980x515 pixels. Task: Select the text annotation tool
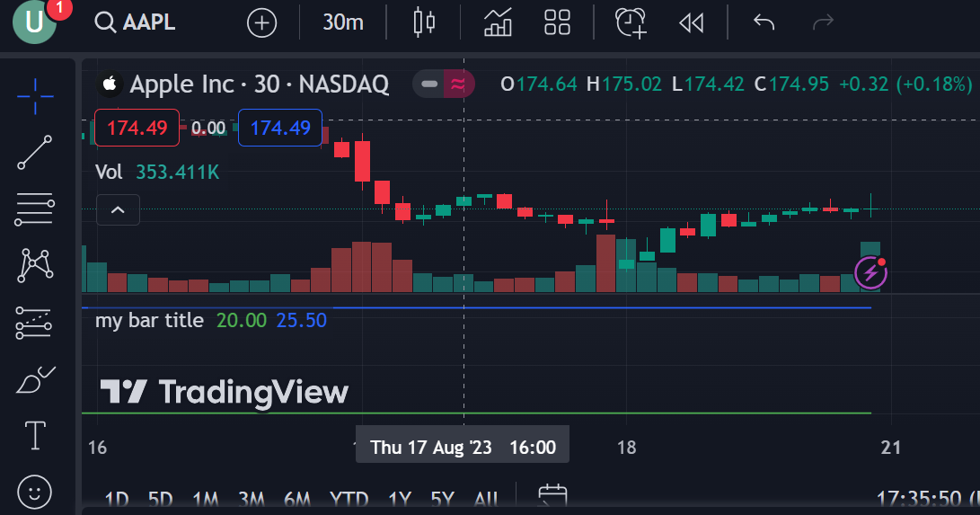35,436
